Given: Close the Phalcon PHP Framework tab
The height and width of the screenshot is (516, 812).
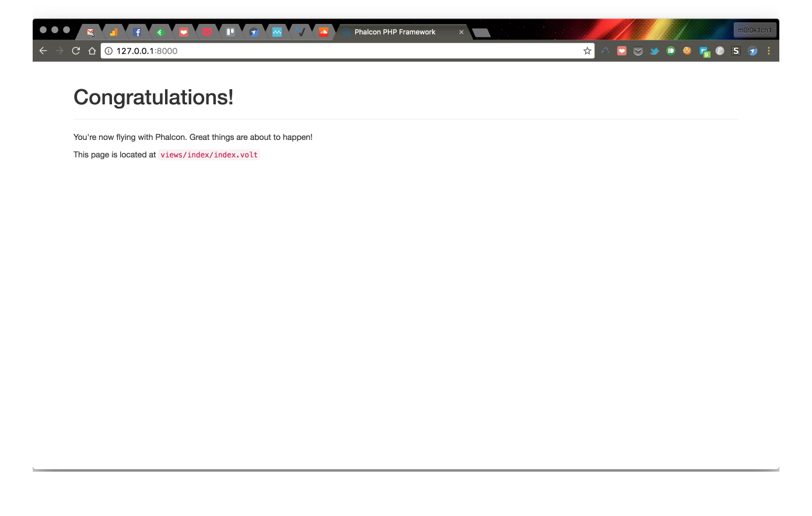Looking at the screenshot, I should click(461, 32).
